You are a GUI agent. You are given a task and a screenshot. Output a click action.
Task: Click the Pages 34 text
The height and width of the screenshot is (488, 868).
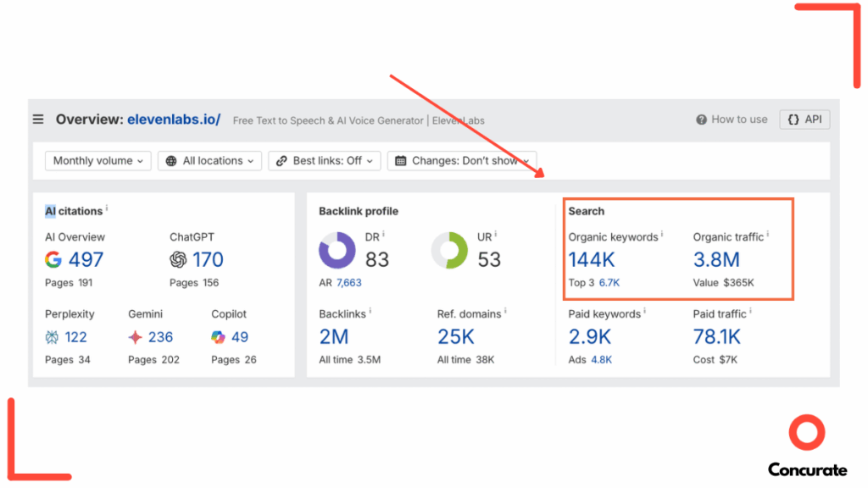pos(68,359)
